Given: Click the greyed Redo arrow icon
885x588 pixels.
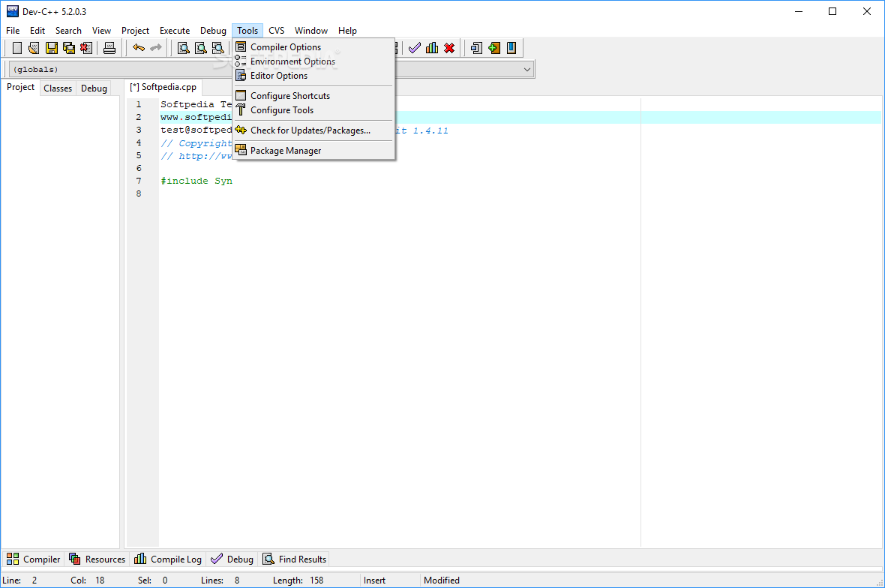Looking at the screenshot, I should 156,48.
